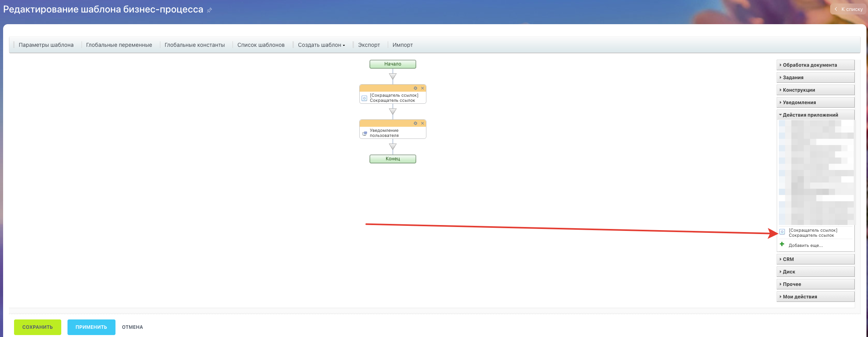868x337 pixels.
Task: Click the green plus icon Добавить еще
Action: coord(782,244)
